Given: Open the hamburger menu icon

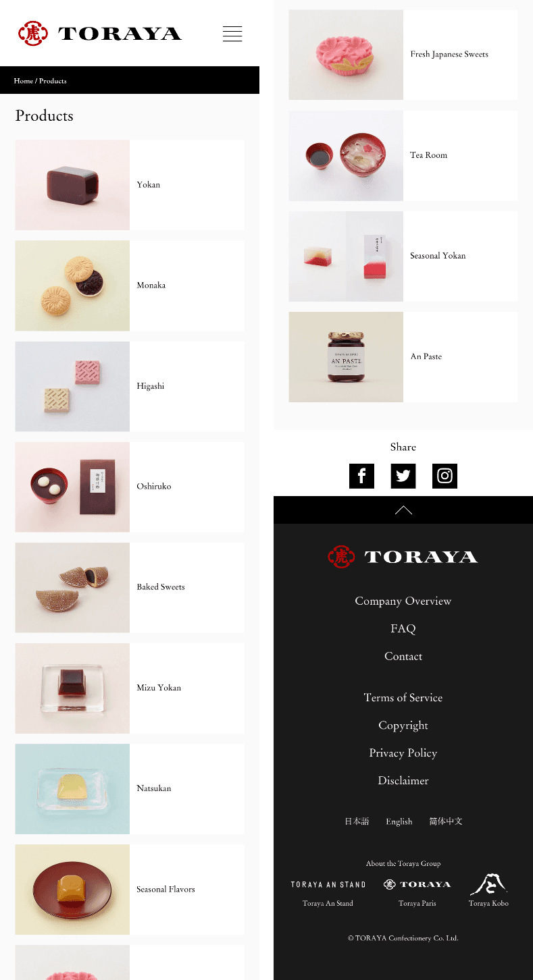Looking at the screenshot, I should [232, 34].
